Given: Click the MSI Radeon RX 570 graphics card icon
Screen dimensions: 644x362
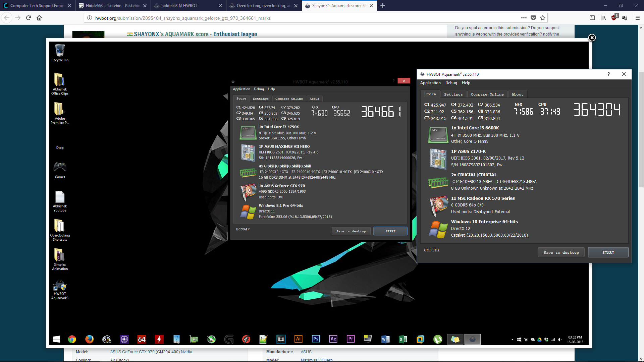Looking at the screenshot, I should coord(438,205).
